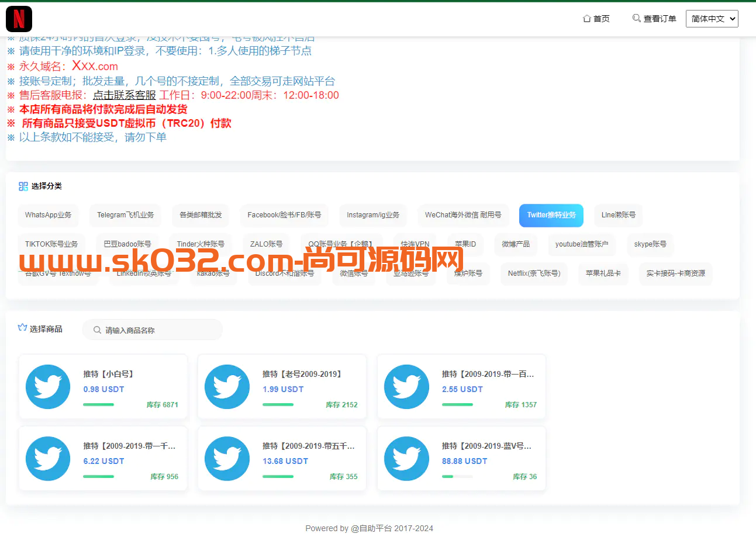Click the 88.88 USDT price
756x544 pixels.
(464, 461)
